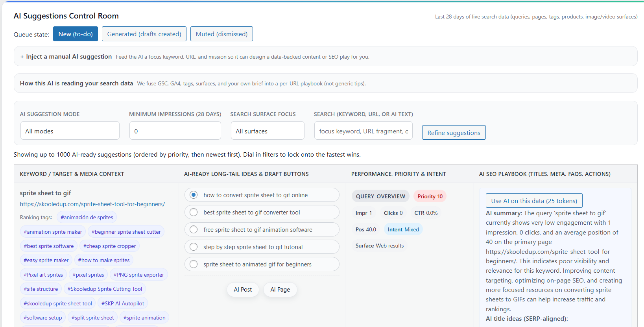Open the sprite-sheet-tool-for-beginners URL link

tap(92, 204)
